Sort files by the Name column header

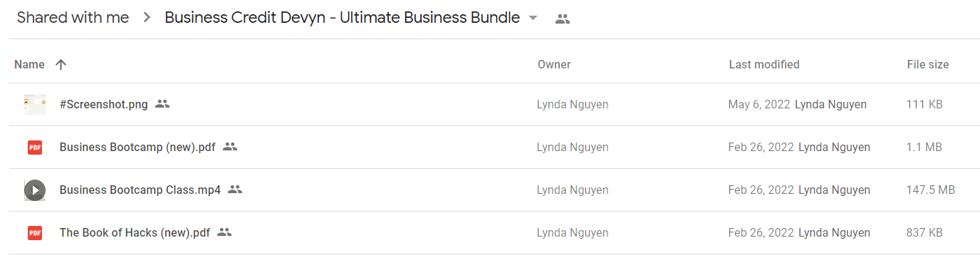tap(29, 65)
